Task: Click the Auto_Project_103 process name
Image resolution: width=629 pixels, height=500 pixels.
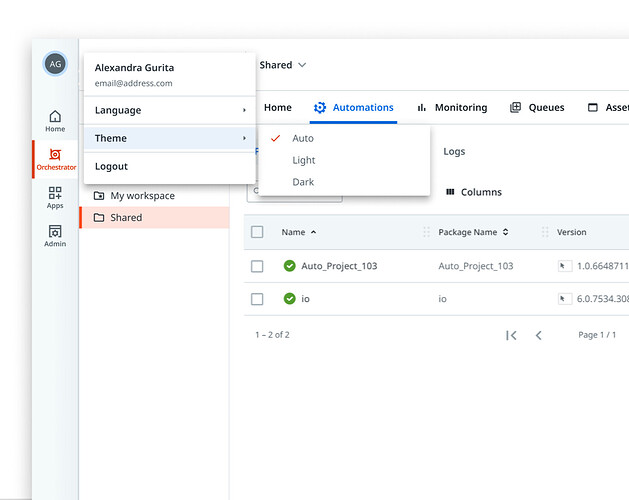Action: point(339,266)
